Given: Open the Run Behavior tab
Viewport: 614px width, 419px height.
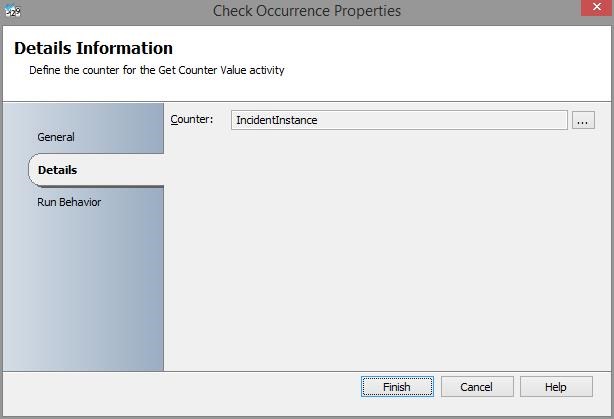Looking at the screenshot, I should [69, 202].
